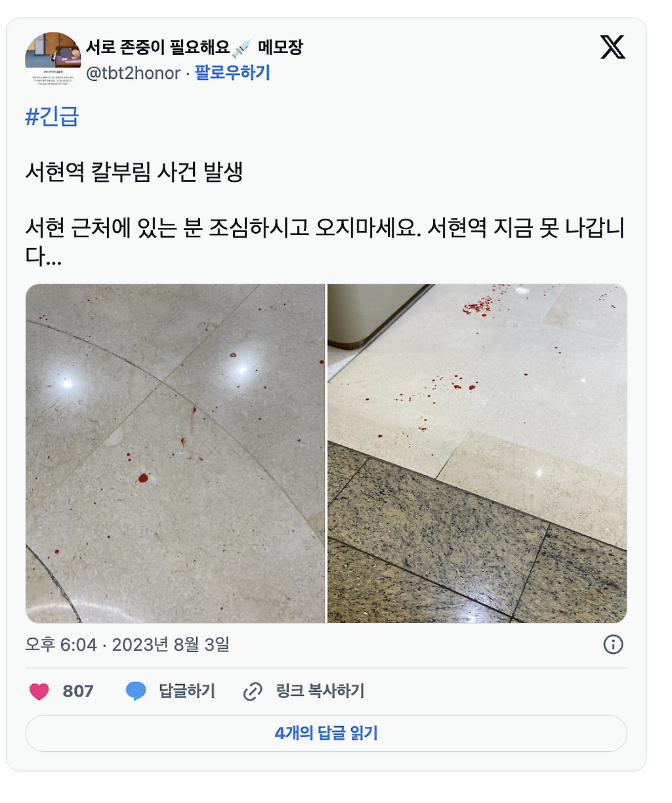Click the 팔로우하기 follow link
The height and width of the screenshot is (803, 672).
pyautogui.click(x=232, y=73)
